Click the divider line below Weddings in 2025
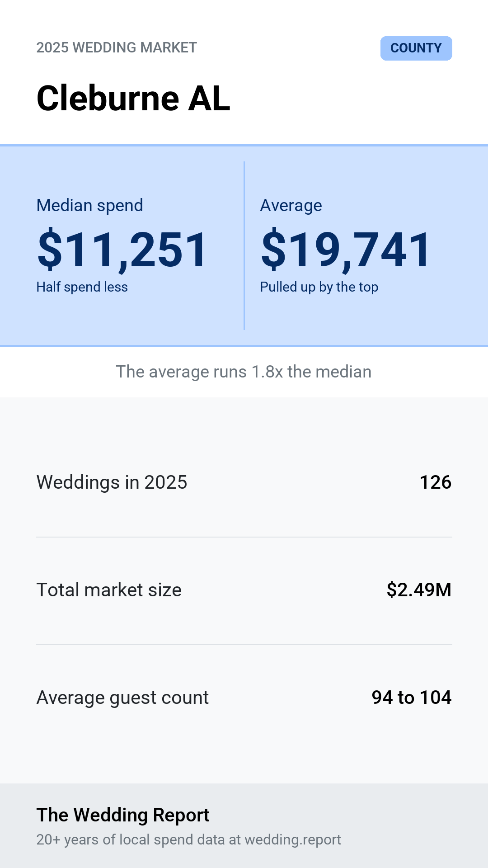This screenshot has width=488, height=868. point(244,537)
